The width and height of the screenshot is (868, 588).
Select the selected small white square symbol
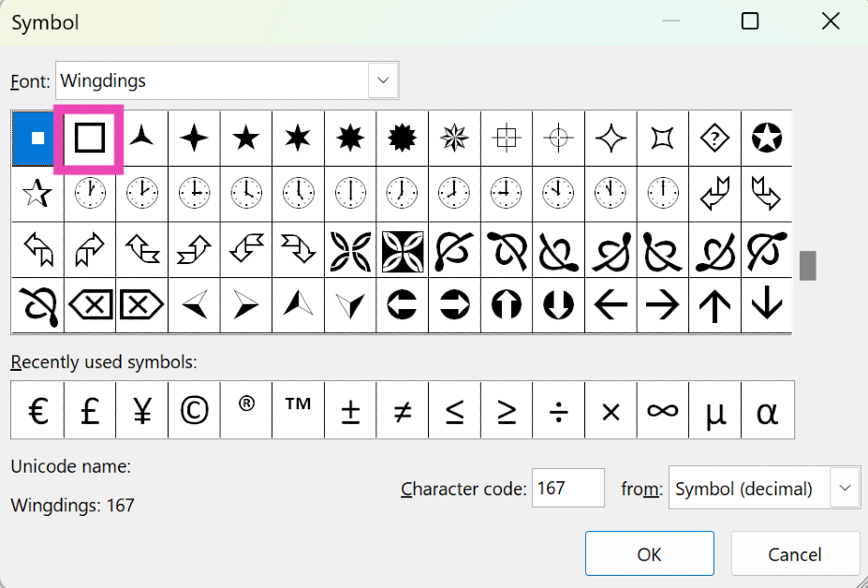pos(37,139)
